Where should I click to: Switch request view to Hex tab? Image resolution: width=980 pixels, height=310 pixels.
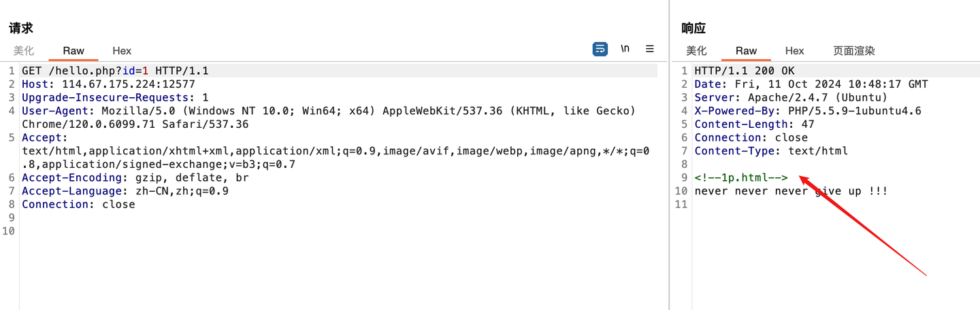pos(122,51)
